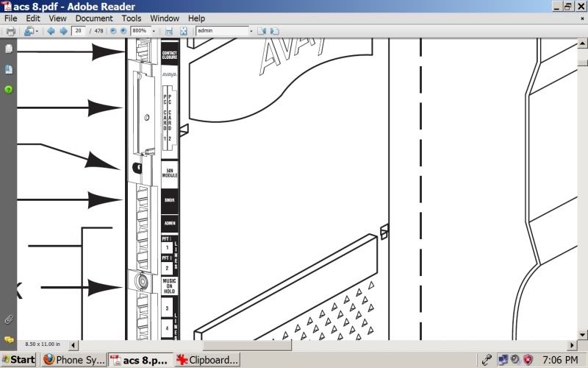Image resolution: width=588 pixels, height=368 pixels.
Task: Click the red security shield tray icon
Action: pos(528,360)
